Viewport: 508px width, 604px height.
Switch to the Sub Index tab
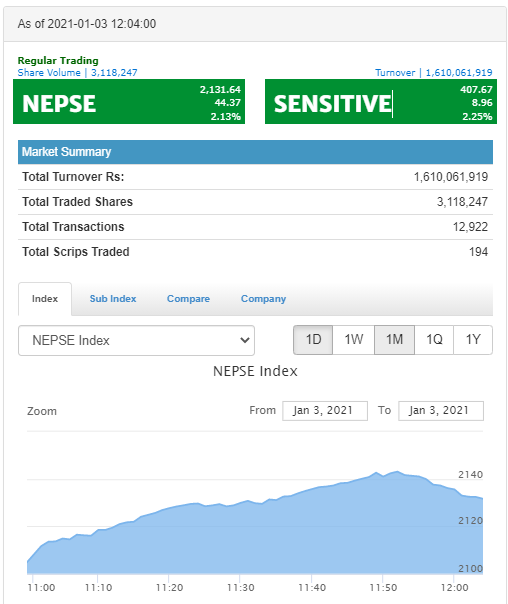pos(113,299)
